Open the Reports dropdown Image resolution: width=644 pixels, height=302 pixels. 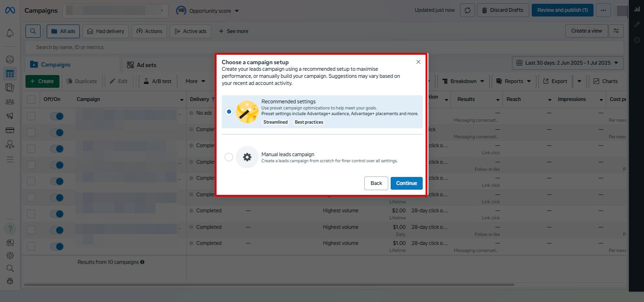(514, 81)
